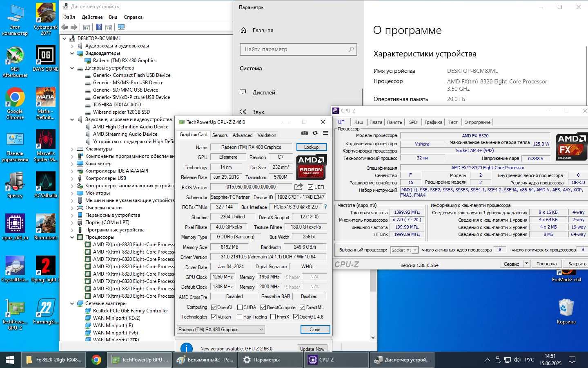Take GPU-Z screenshot with camera icon
The image size is (588, 368).
click(x=304, y=133)
